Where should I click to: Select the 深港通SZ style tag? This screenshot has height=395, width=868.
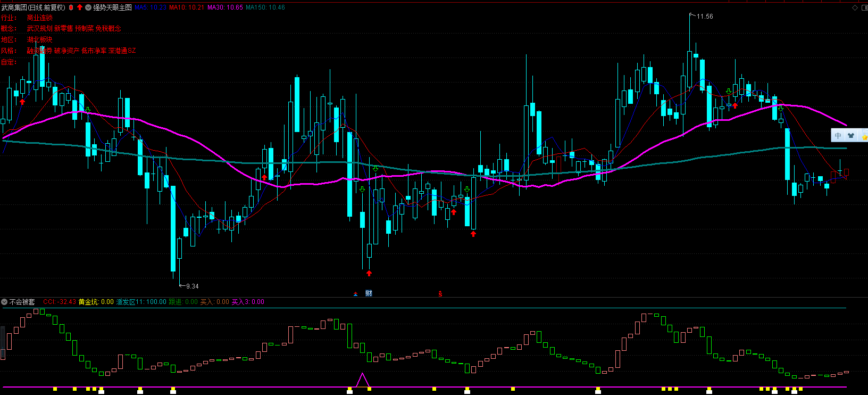tap(122, 51)
